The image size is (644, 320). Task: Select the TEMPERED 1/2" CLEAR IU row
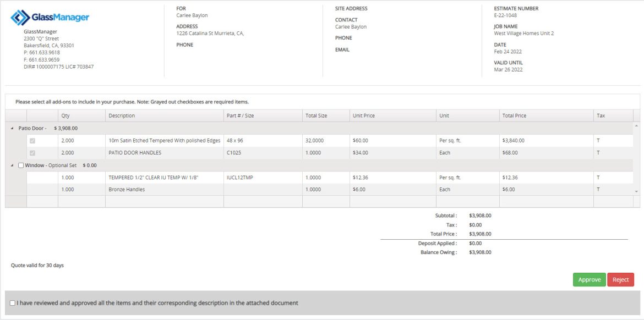(153, 178)
